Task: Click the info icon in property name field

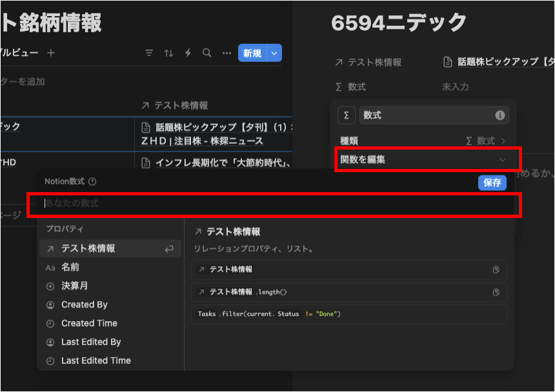Action: click(x=499, y=115)
